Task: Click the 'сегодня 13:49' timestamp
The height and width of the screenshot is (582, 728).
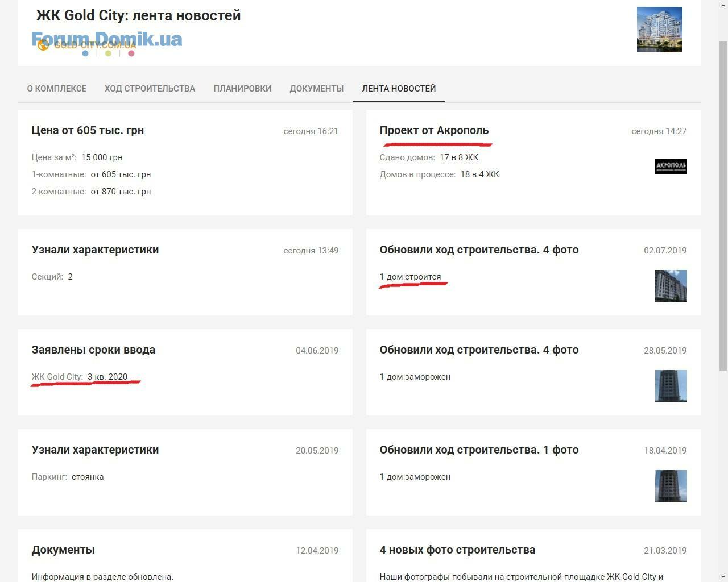Action: click(x=311, y=251)
